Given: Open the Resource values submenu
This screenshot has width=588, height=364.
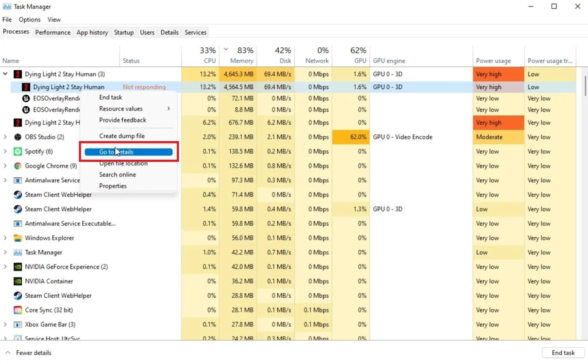Looking at the screenshot, I should tap(128, 109).
